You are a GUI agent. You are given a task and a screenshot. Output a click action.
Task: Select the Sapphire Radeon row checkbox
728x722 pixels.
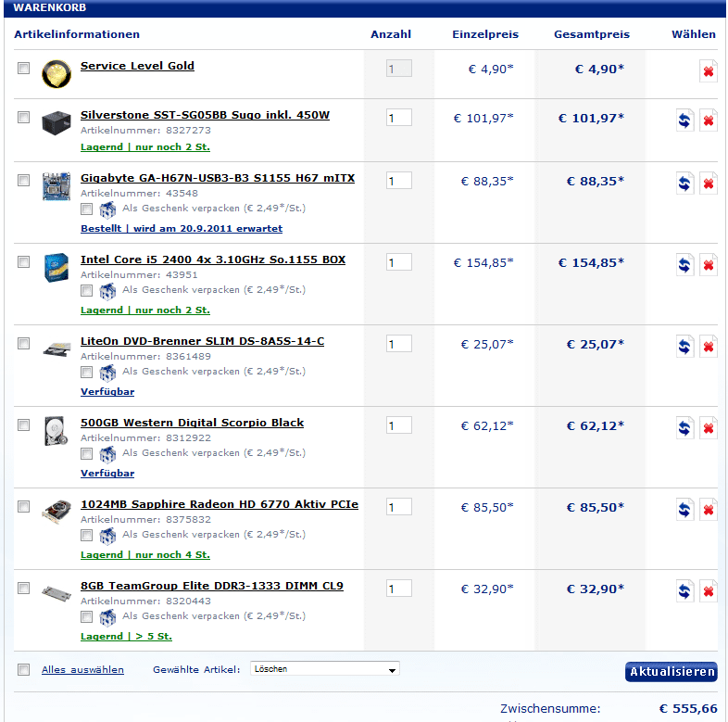pos(23,506)
